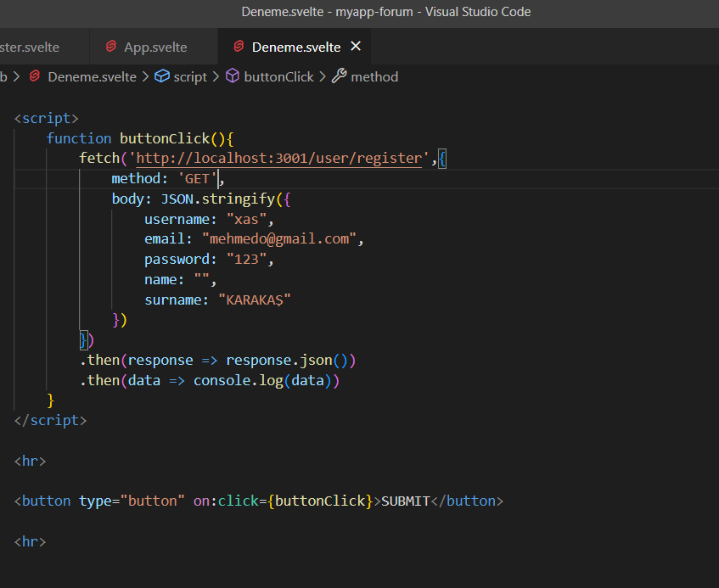Click the 'GET' method string

[197, 178]
